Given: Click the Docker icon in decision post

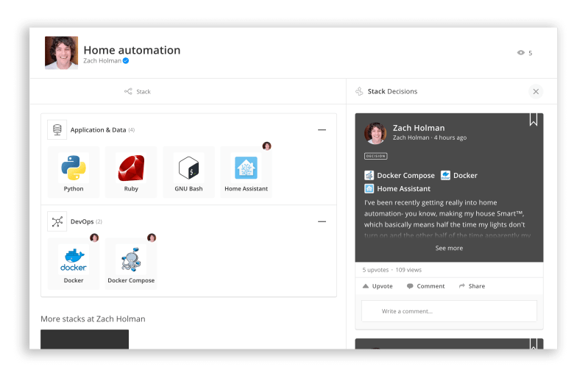Looking at the screenshot, I should click(x=445, y=175).
